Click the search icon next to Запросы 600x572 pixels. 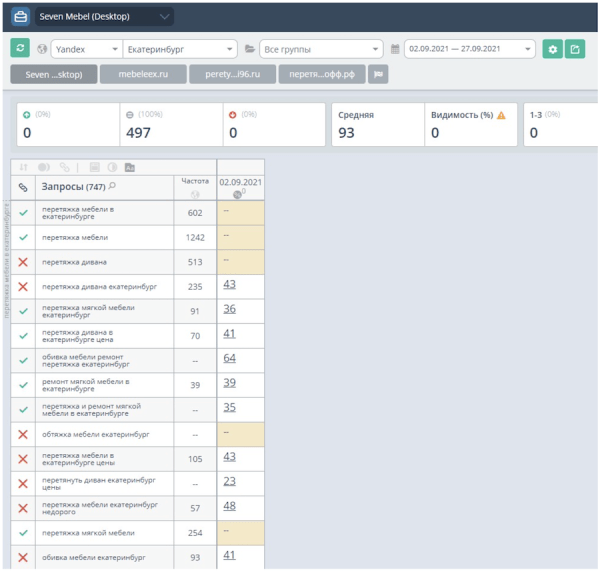[112, 186]
